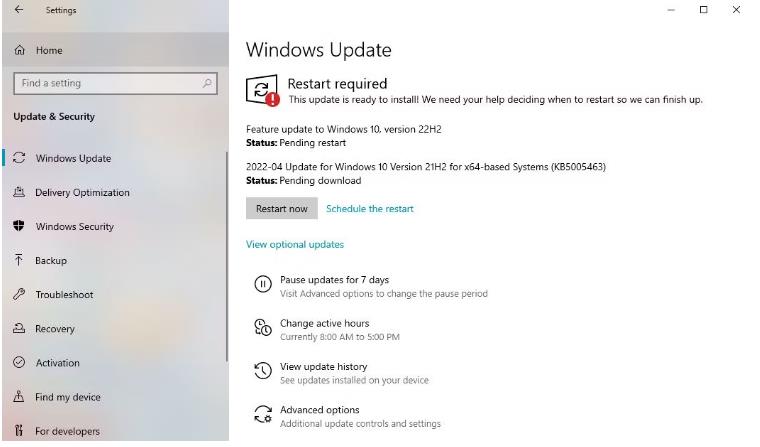Click 'Status: Pending download' text
The height and width of the screenshot is (447, 760).
click(x=303, y=180)
